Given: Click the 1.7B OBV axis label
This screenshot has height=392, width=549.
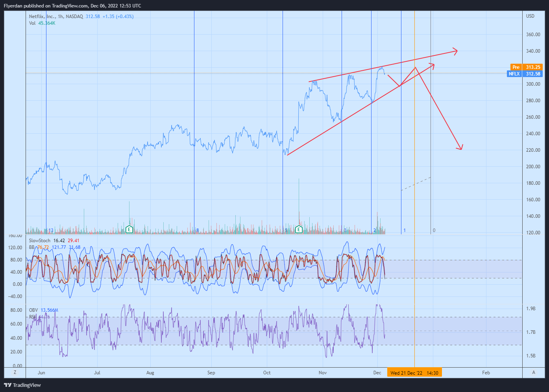Looking at the screenshot, I should tap(531, 332).
